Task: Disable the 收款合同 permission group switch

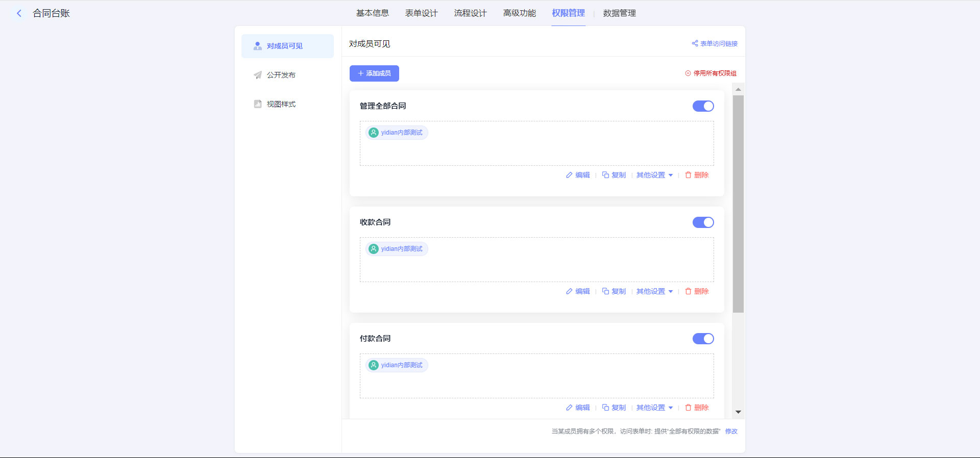Action: tap(703, 222)
